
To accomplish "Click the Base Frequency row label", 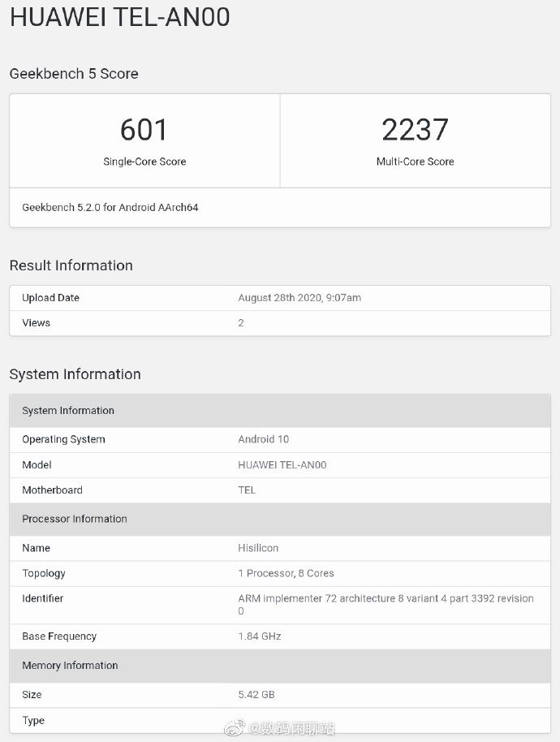I will 59,636.
